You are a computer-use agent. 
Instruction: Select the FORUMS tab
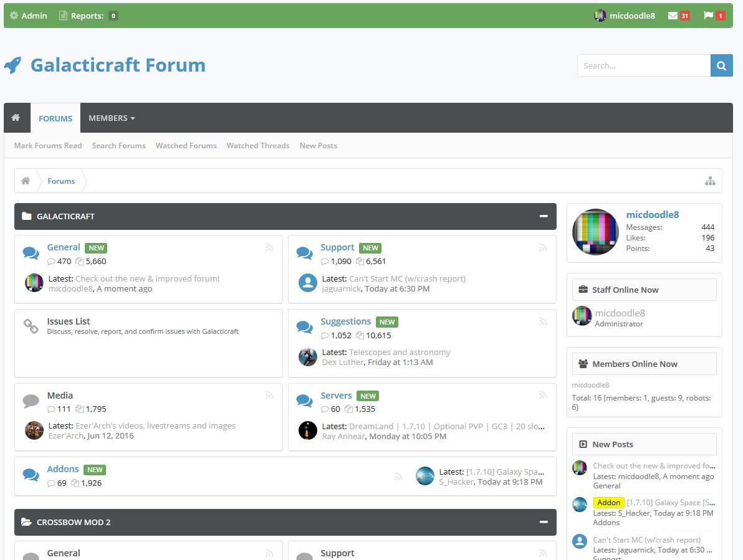tap(55, 118)
